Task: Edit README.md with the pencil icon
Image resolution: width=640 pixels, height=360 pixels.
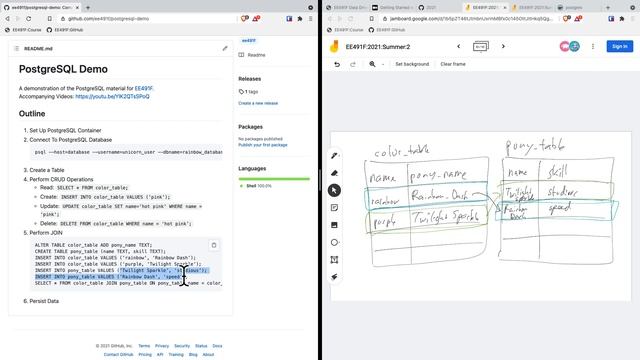Action: click(225, 48)
